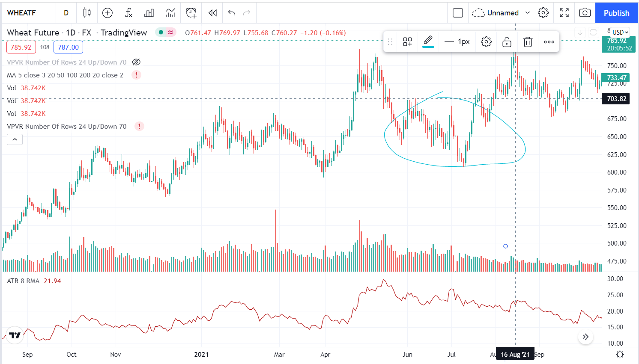The image size is (639, 364).
Task: Open the financials bar chart icon
Action: pos(149,13)
